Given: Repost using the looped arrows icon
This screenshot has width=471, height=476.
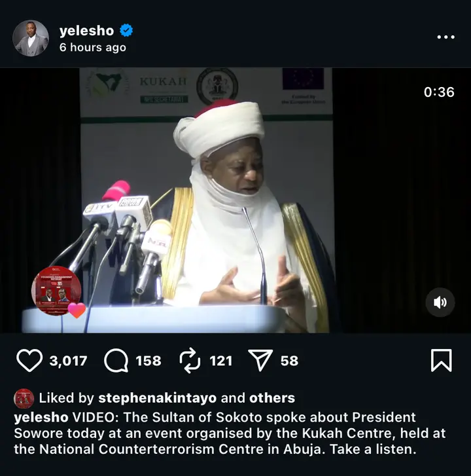Looking at the screenshot, I should [190, 361].
